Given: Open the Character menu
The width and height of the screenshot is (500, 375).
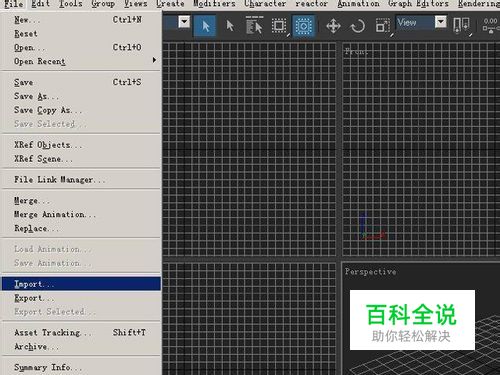Looking at the screenshot, I should pyautogui.click(x=265, y=4).
